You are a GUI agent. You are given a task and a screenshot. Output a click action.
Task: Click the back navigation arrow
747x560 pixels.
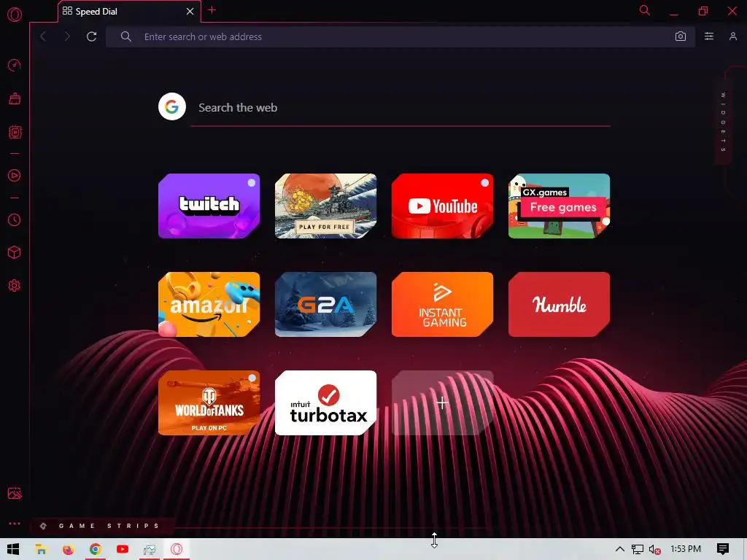click(43, 36)
